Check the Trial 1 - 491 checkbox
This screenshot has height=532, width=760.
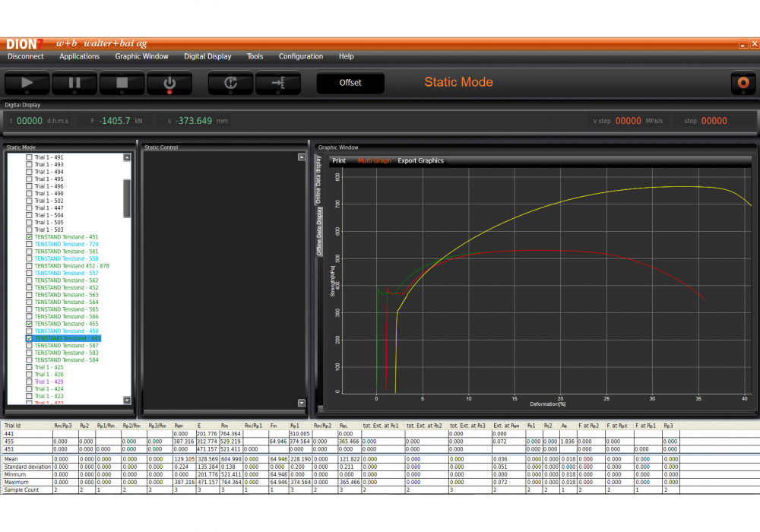(x=29, y=157)
